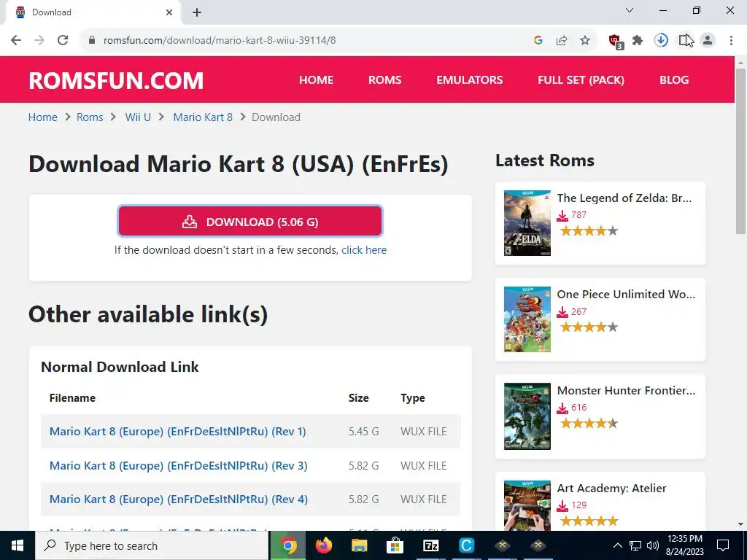The image size is (747, 560).
Task: Reload the page with the refresh icon
Action: [63, 40]
